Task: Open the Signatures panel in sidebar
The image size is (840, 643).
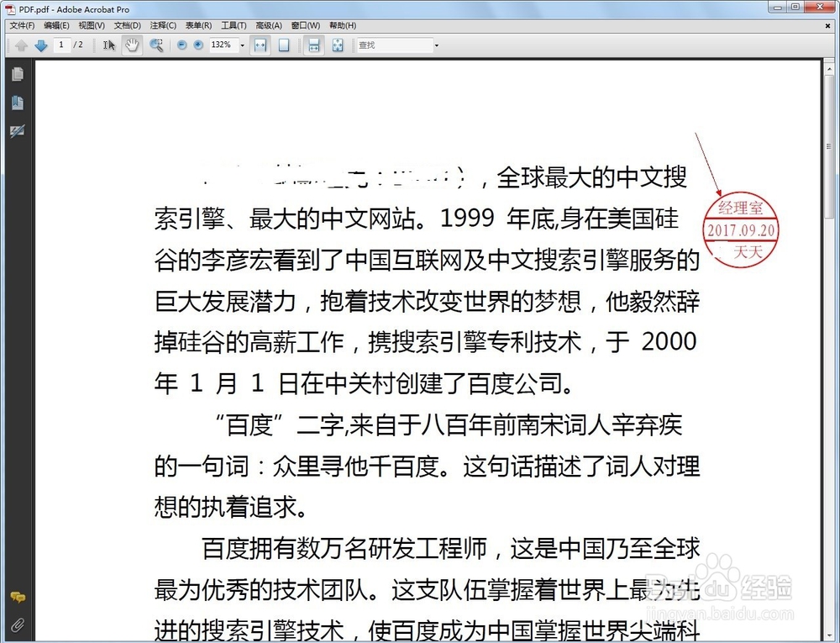Action: 17,131
